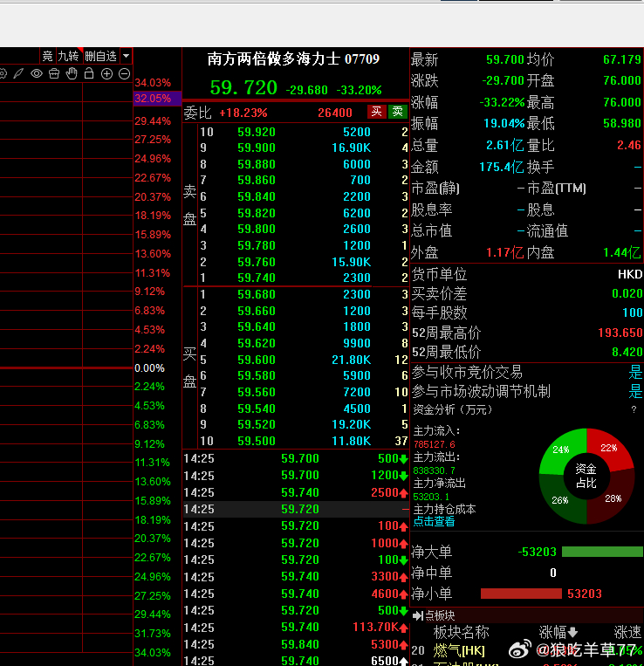Open the 九转 indicator tab

point(68,56)
